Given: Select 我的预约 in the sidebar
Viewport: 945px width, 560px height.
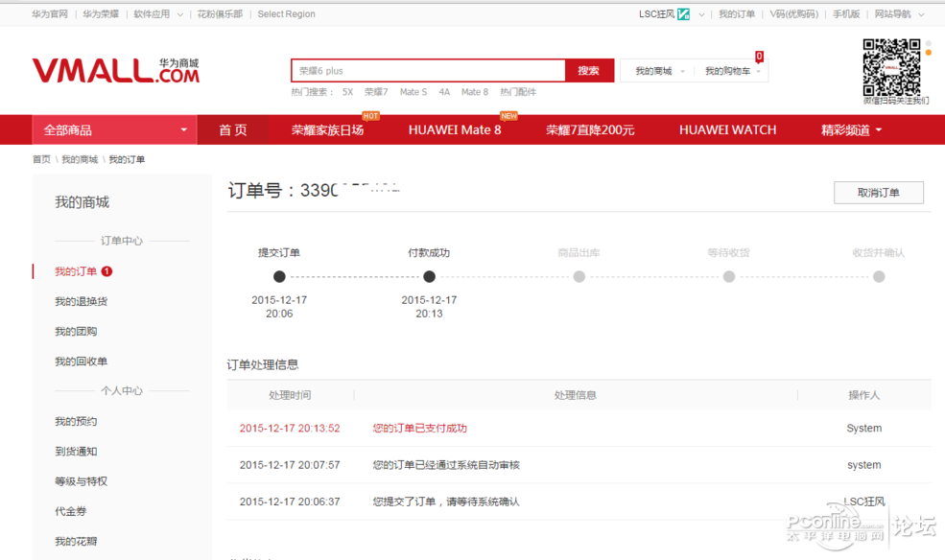Looking at the screenshot, I should pyautogui.click(x=76, y=422).
